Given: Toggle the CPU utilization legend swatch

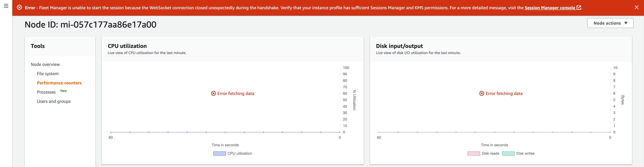Looking at the screenshot, I should tap(220, 153).
